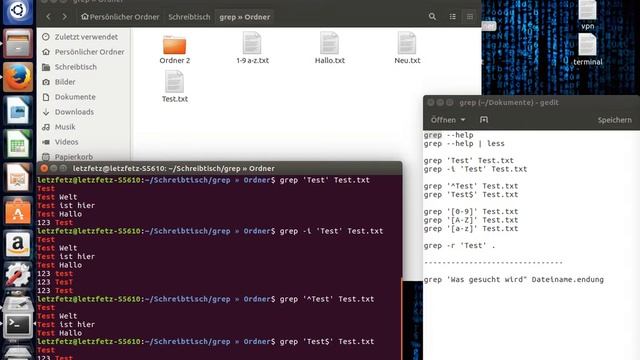Open the Ordner 2 folder

175,49
